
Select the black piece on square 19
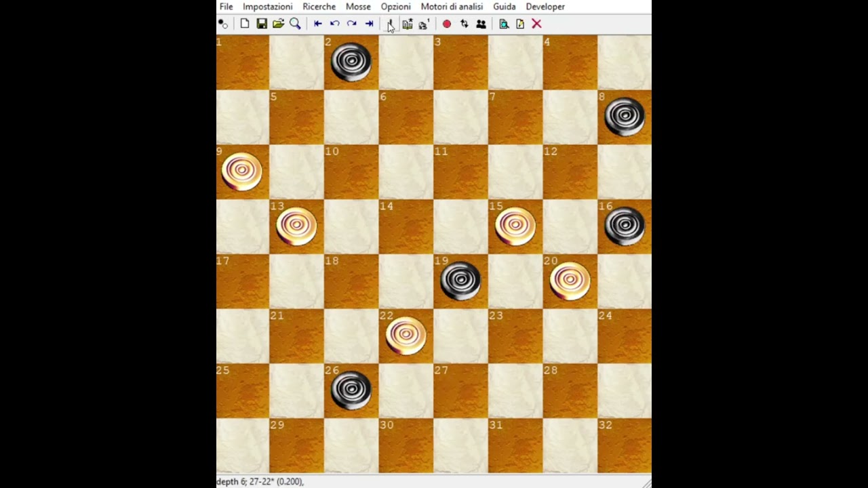click(x=460, y=281)
